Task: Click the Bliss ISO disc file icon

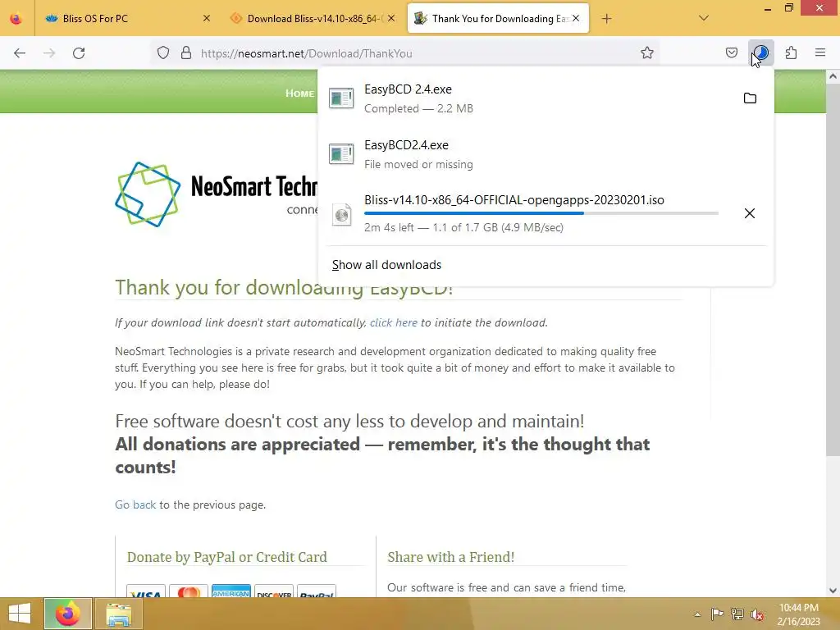Action: coord(341,215)
